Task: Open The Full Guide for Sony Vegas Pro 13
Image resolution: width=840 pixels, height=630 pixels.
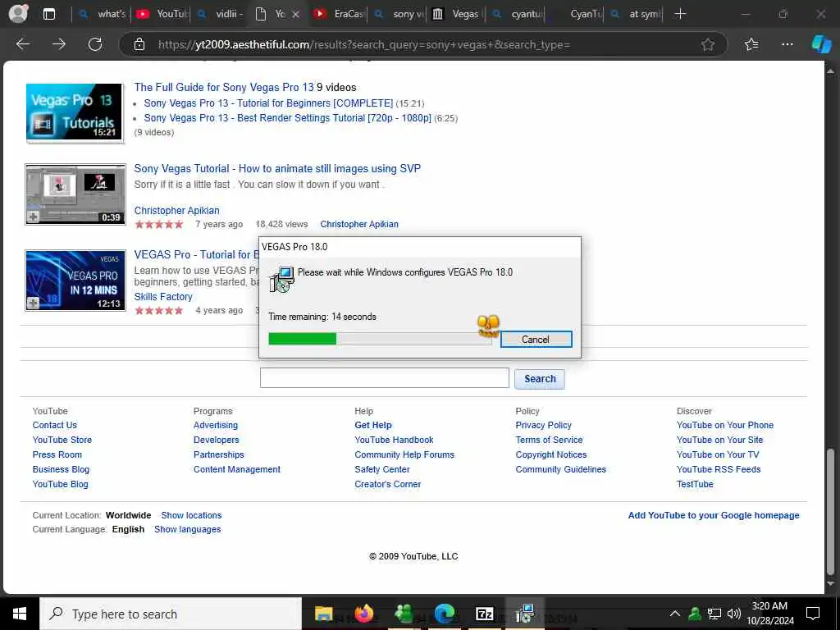Action: [224, 87]
